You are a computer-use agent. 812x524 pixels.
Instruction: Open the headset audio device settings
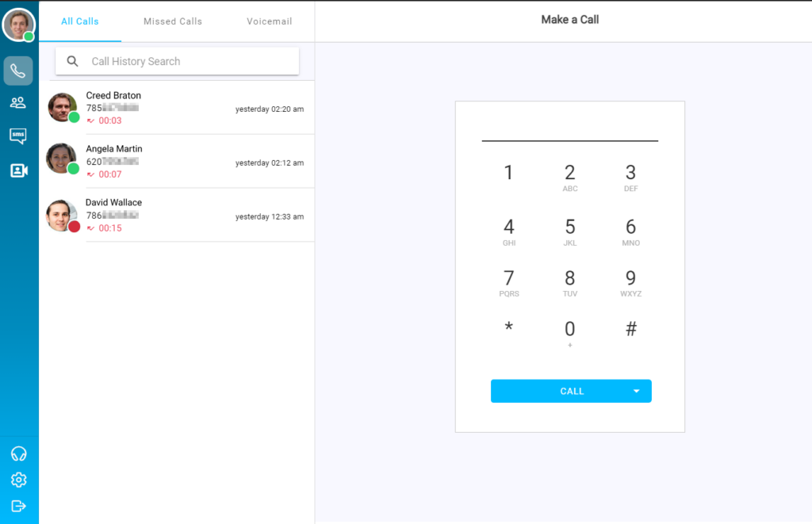[x=17, y=453]
